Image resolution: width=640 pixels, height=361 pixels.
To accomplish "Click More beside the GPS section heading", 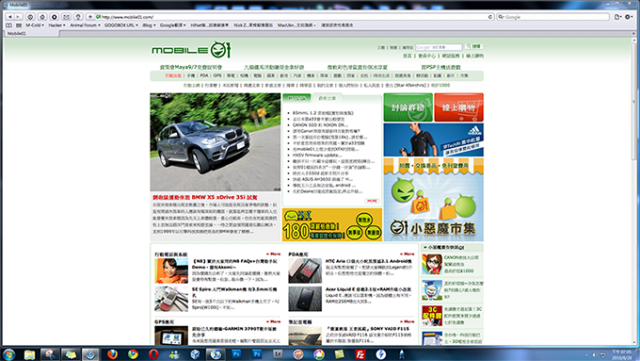I will point(273,322).
